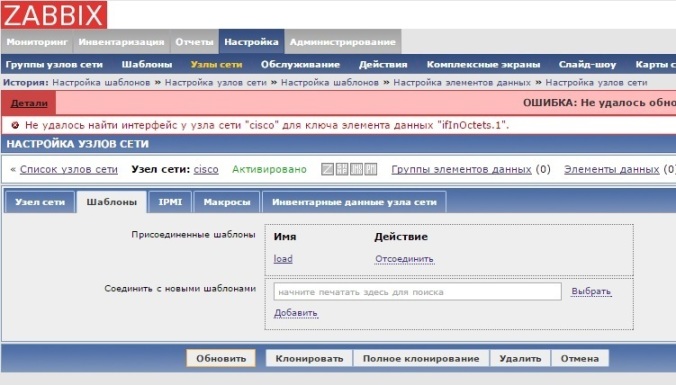Click the Имя column header
Viewport: 676px width, 385px height.
(x=285, y=237)
